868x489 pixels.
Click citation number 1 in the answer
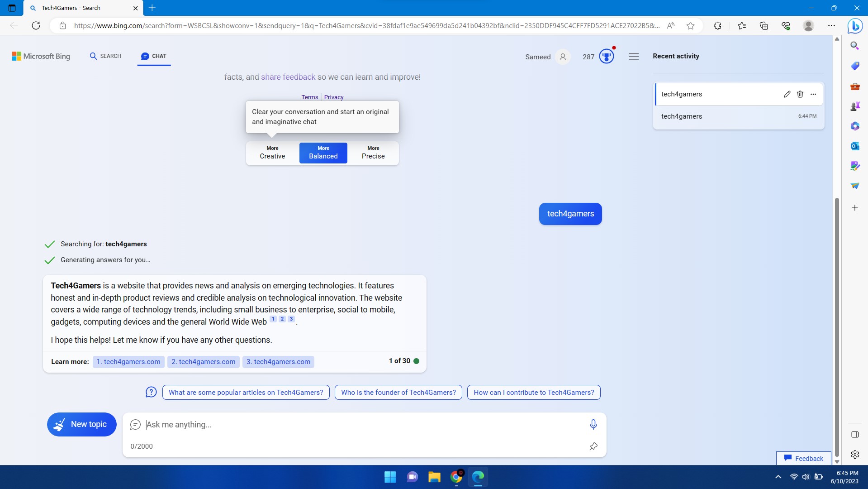(273, 319)
